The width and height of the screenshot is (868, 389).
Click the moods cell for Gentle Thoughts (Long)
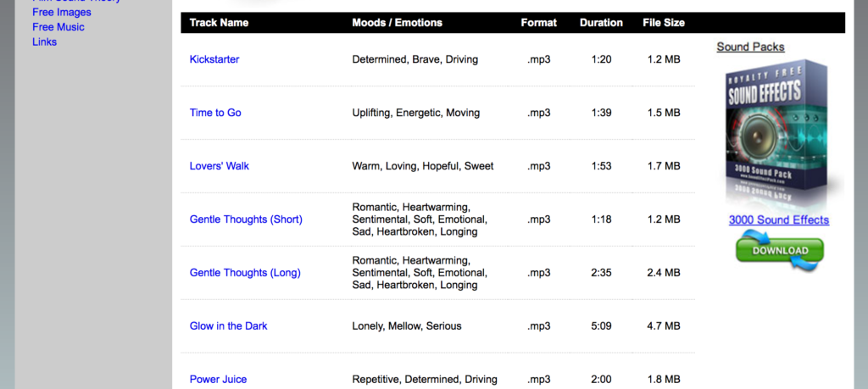click(420, 273)
